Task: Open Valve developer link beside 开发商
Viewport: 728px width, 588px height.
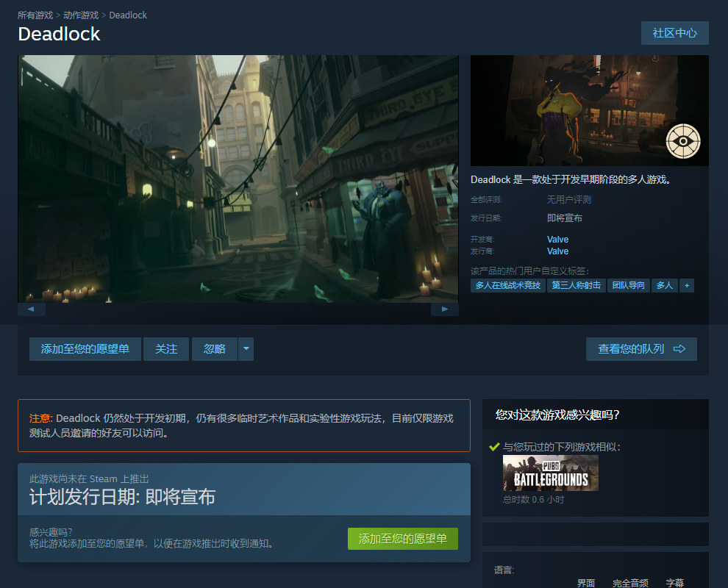Action: coord(557,240)
